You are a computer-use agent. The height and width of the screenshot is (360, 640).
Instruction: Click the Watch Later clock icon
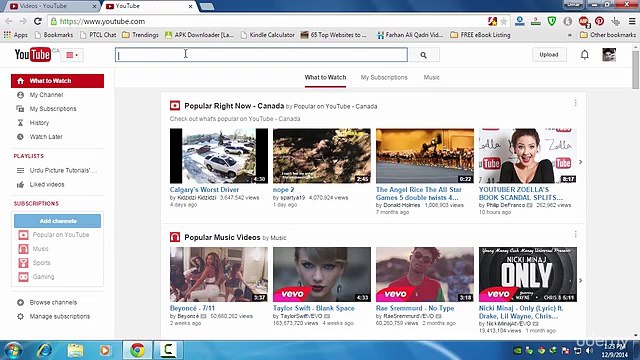20,137
